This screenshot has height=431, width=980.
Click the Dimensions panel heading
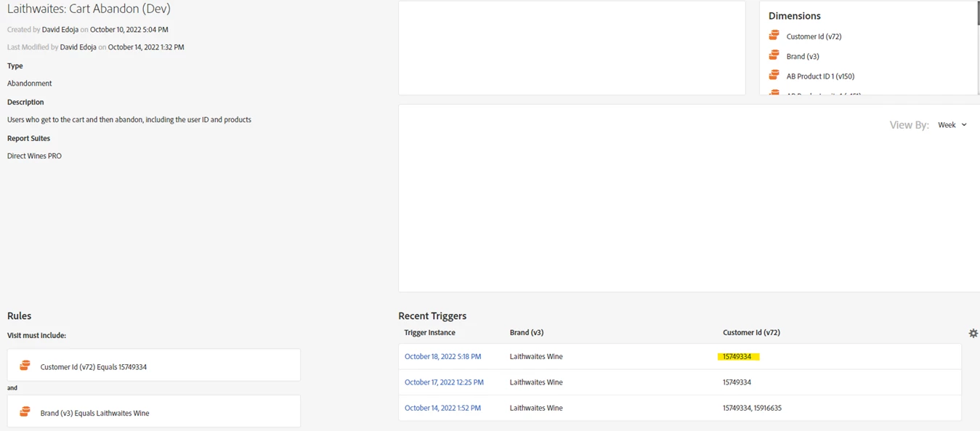coord(795,16)
